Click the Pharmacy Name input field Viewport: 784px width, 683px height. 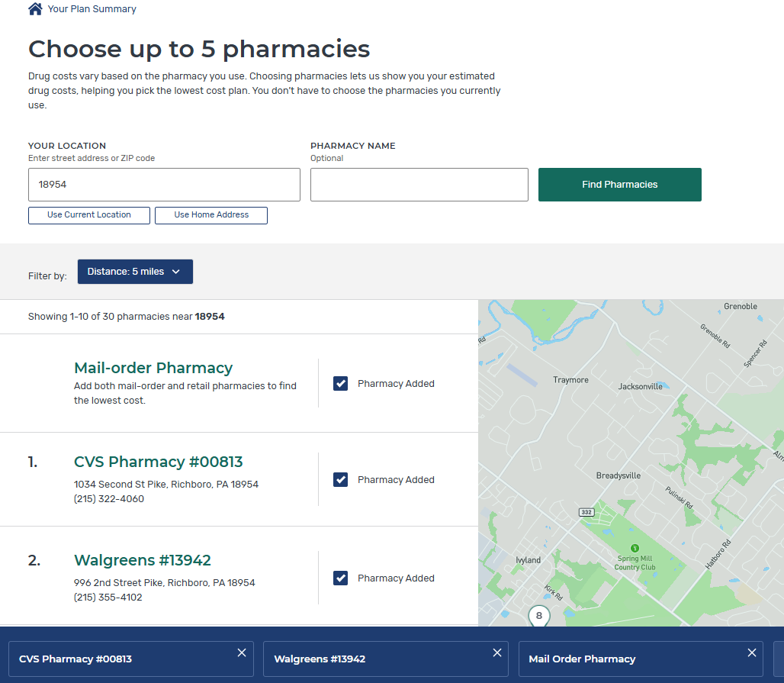tap(419, 185)
